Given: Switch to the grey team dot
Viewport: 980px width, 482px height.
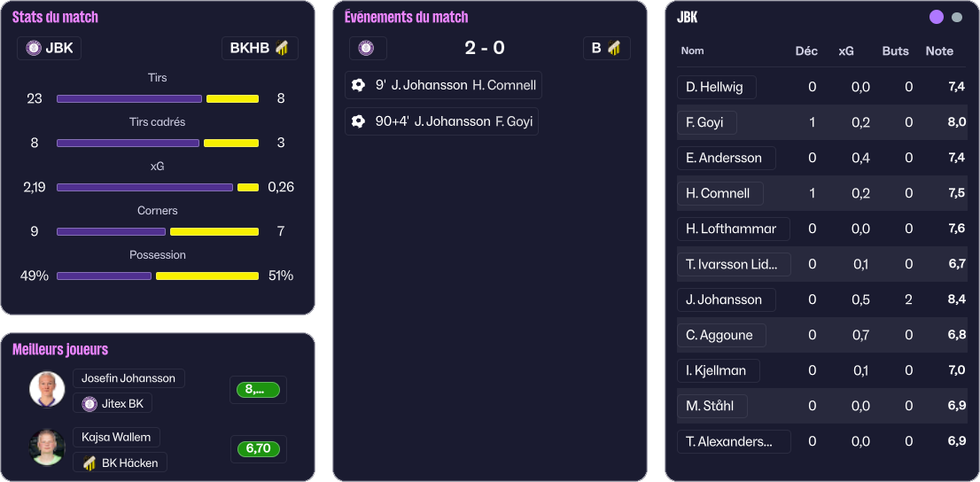Looking at the screenshot, I should (x=957, y=17).
